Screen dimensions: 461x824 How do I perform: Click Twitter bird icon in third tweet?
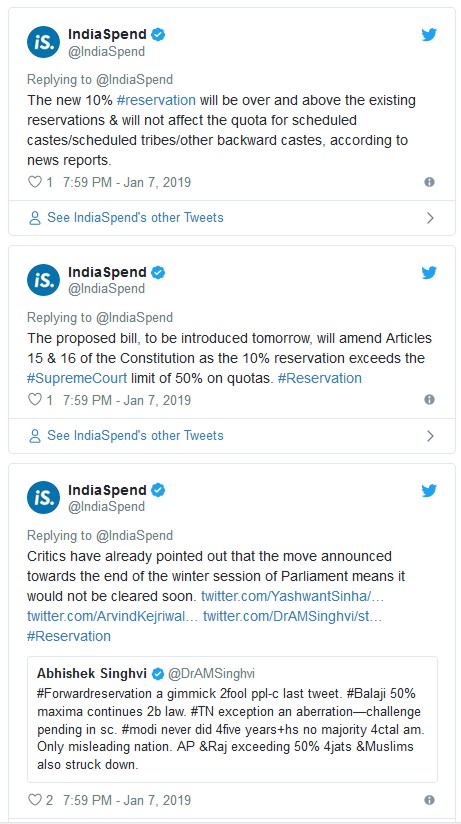coord(429,491)
